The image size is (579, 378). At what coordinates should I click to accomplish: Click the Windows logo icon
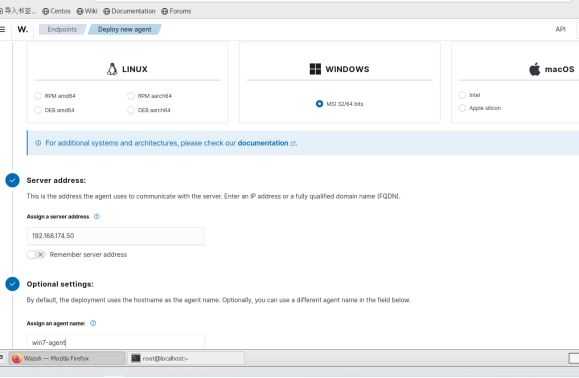315,69
